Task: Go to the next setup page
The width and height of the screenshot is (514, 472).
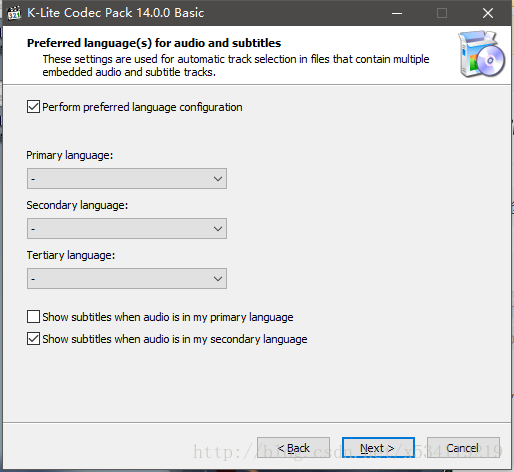Action: click(x=378, y=448)
